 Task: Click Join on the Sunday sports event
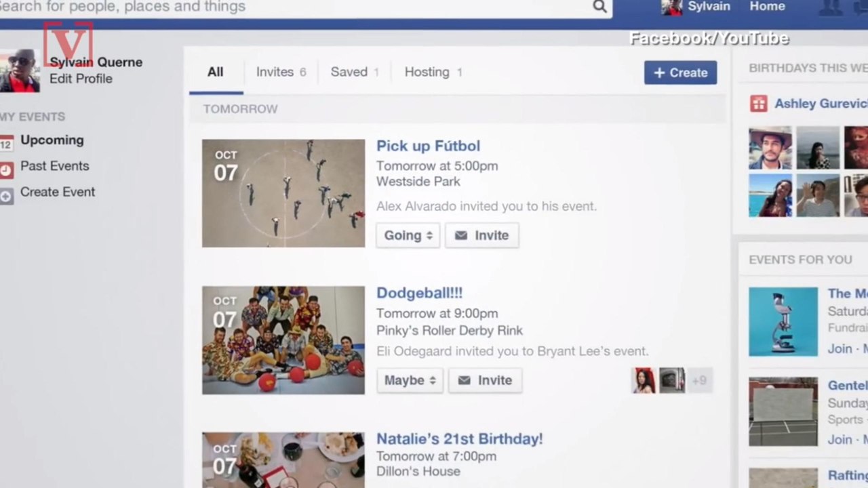840,439
